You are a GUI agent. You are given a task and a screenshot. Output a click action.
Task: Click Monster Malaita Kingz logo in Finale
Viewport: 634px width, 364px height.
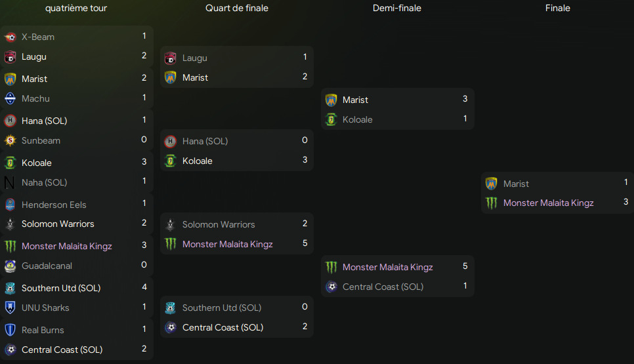[x=492, y=203]
